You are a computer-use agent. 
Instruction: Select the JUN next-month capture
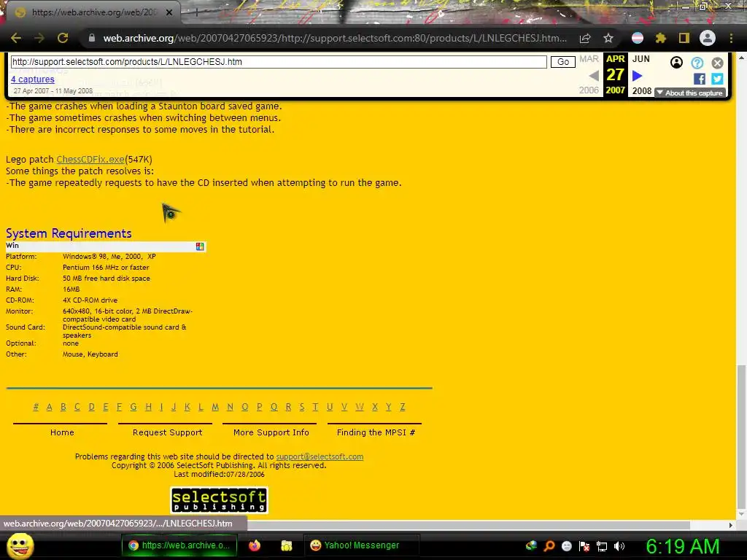640,59
